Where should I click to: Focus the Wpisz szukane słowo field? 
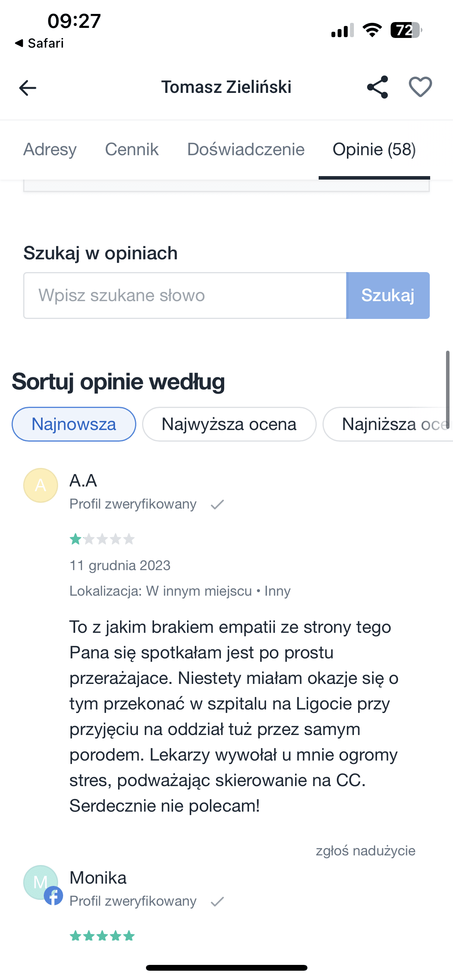click(185, 296)
